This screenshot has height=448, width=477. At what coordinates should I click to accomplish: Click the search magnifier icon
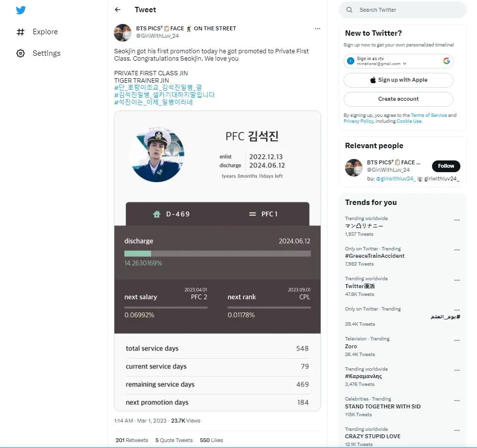(349, 10)
